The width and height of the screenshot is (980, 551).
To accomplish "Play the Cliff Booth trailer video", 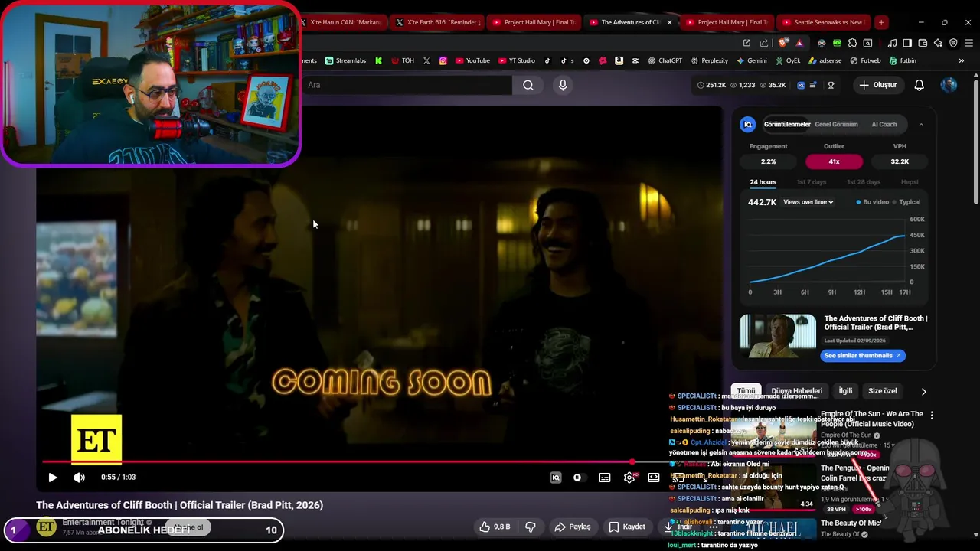I will coord(53,478).
